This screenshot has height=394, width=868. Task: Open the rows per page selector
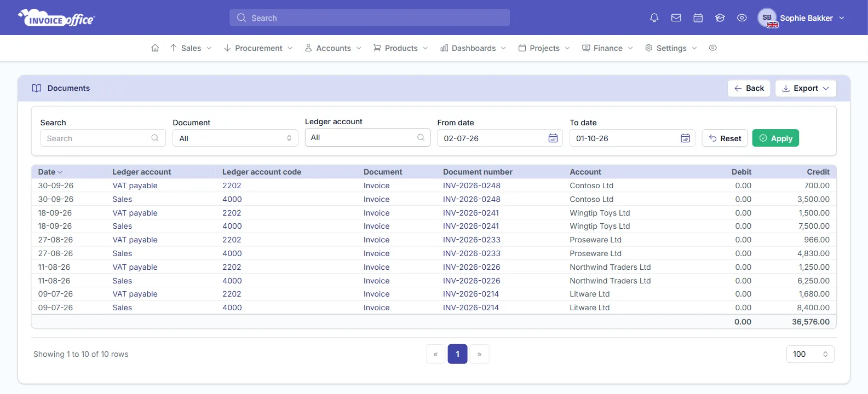[810, 354]
